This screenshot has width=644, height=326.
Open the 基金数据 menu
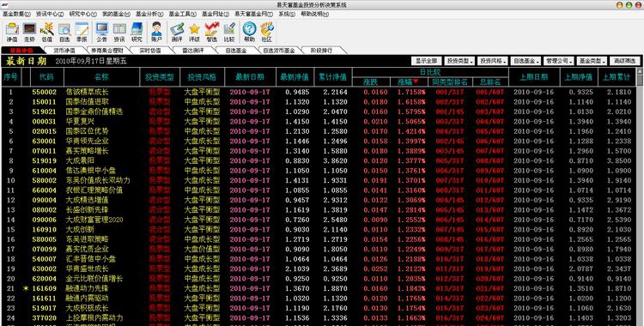(x=16, y=14)
